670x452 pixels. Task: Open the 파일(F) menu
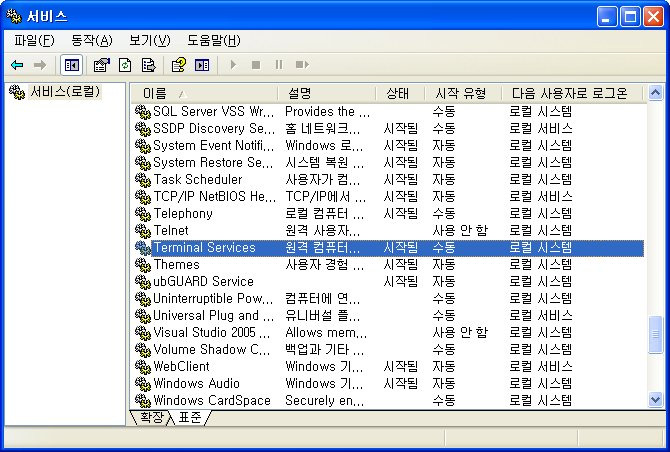(x=34, y=41)
